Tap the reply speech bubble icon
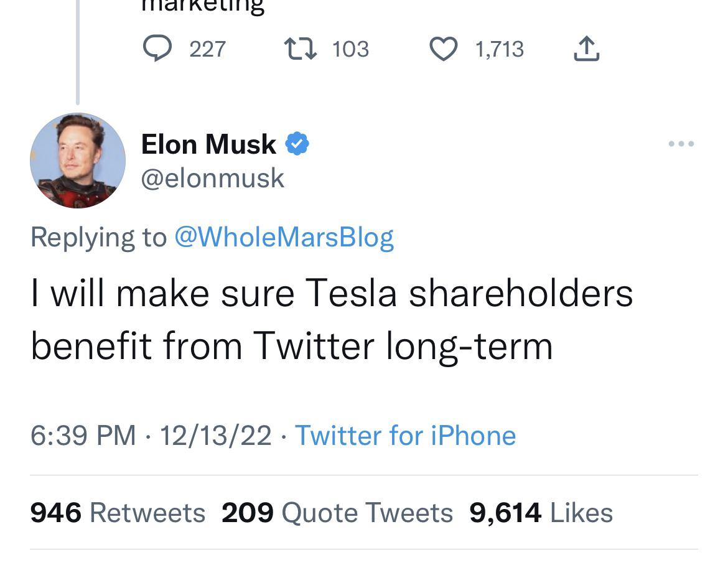This screenshot has width=728, height=570. tap(157, 49)
